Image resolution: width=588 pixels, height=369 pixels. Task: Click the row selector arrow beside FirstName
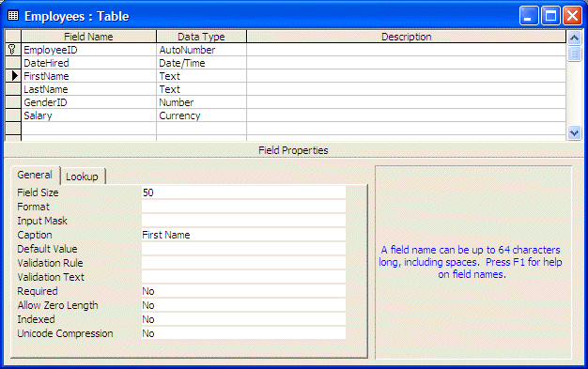pyautogui.click(x=14, y=76)
